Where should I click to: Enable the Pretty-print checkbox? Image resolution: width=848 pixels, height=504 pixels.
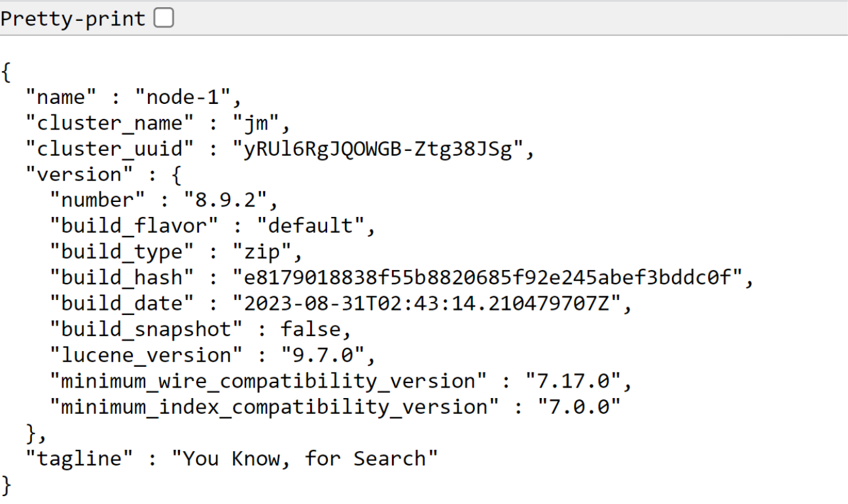pyautogui.click(x=164, y=18)
